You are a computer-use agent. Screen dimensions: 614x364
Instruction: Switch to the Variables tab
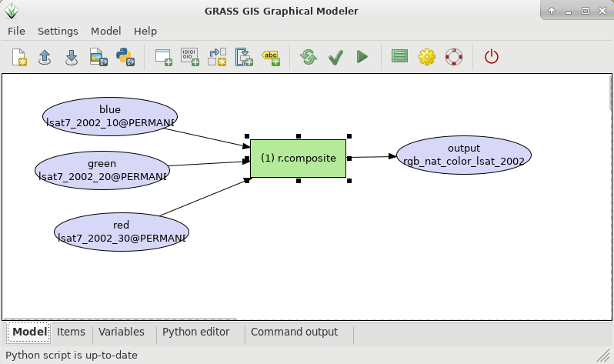(x=121, y=332)
